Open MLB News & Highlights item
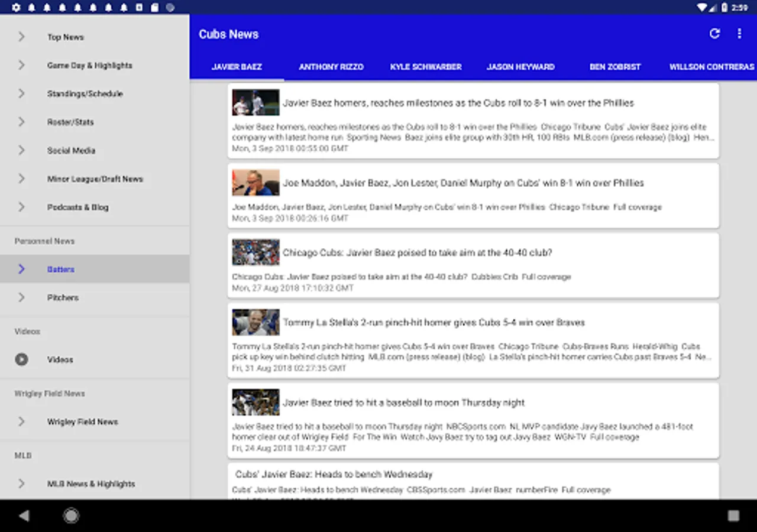This screenshot has height=532, width=757. coord(95,484)
